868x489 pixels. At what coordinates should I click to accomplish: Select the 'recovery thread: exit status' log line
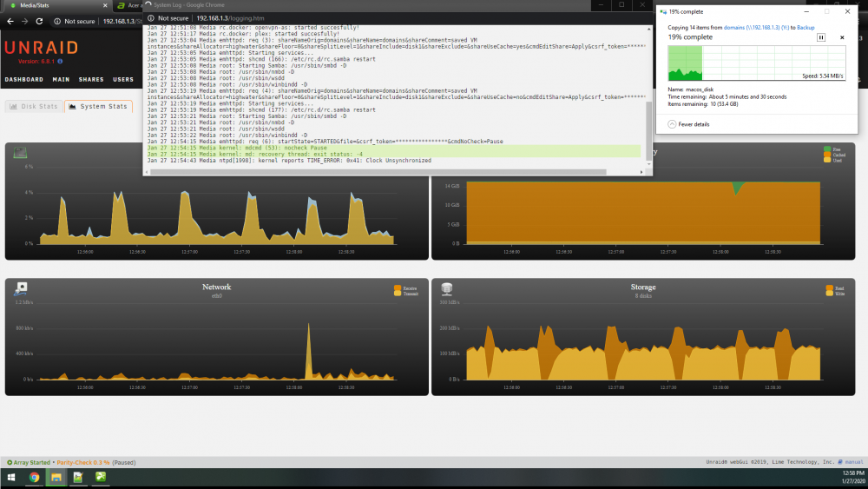coord(393,154)
